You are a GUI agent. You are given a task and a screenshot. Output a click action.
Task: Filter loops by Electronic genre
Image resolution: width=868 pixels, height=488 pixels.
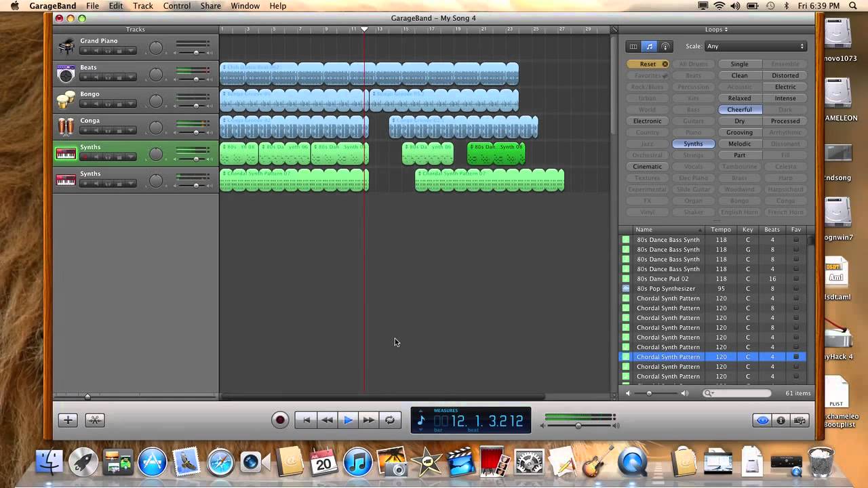point(648,121)
